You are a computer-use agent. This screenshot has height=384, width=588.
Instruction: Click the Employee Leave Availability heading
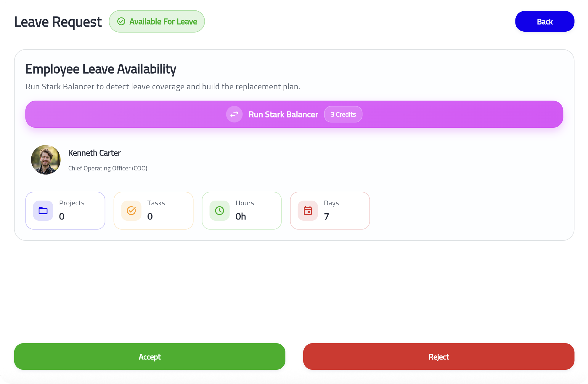(x=101, y=69)
